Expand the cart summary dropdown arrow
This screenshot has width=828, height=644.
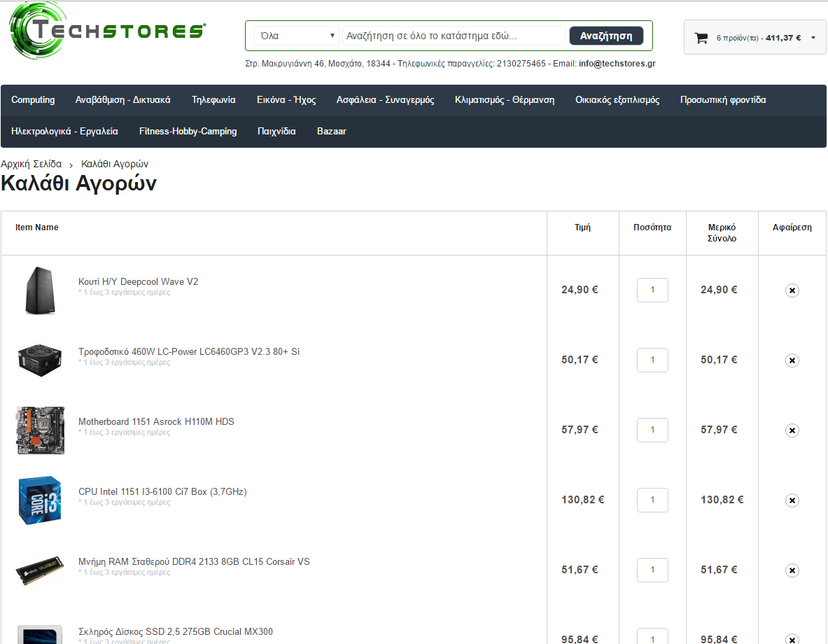click(813, 38)
